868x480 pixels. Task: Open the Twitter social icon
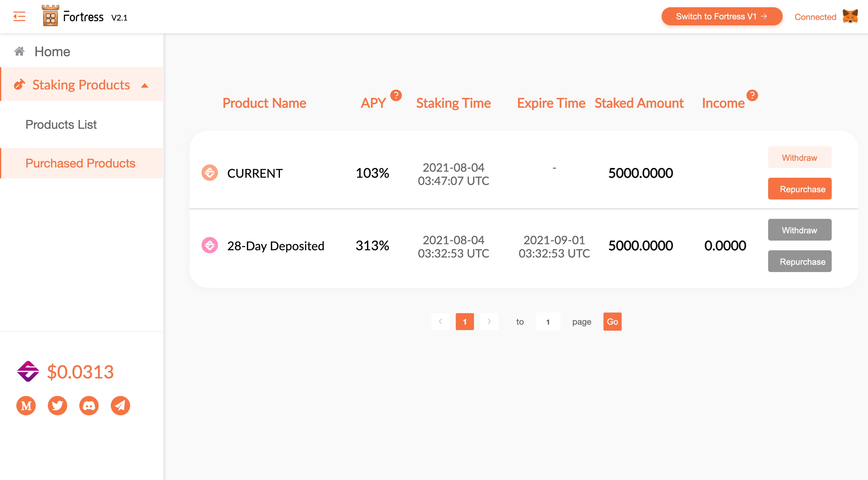tap(57, 405)
